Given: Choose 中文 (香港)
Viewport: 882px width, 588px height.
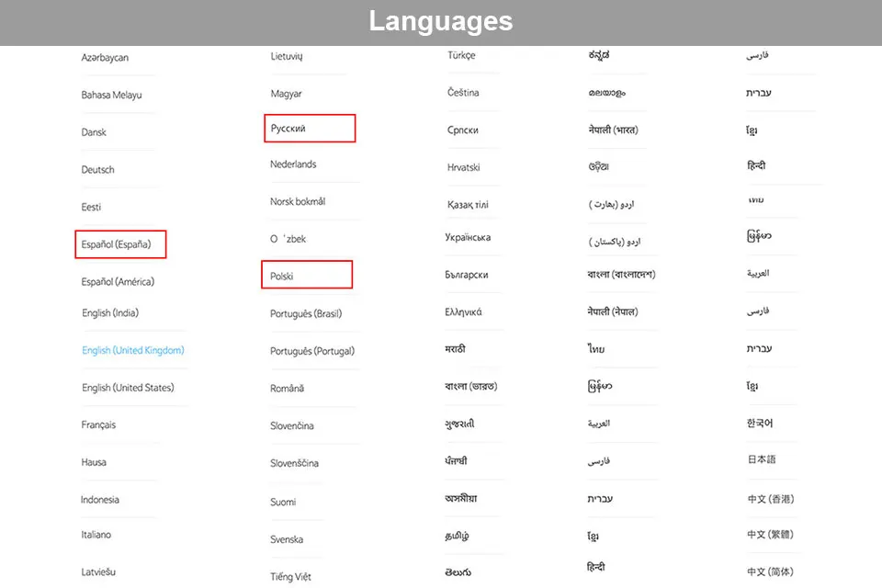Looking at the screenshot, I should click(771, 499).
